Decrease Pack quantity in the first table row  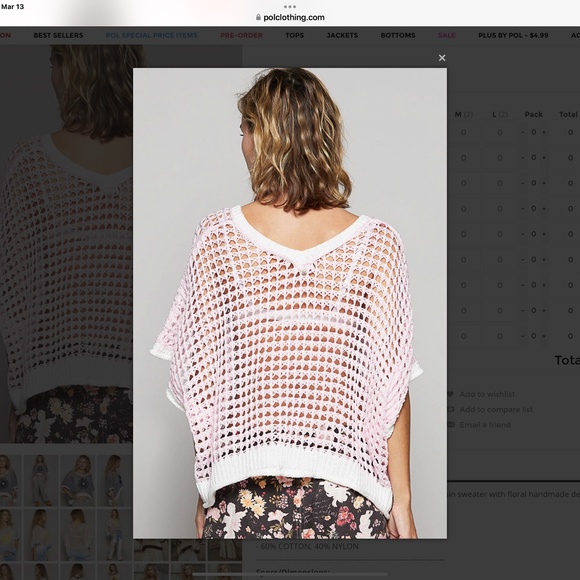pos(523,132)
